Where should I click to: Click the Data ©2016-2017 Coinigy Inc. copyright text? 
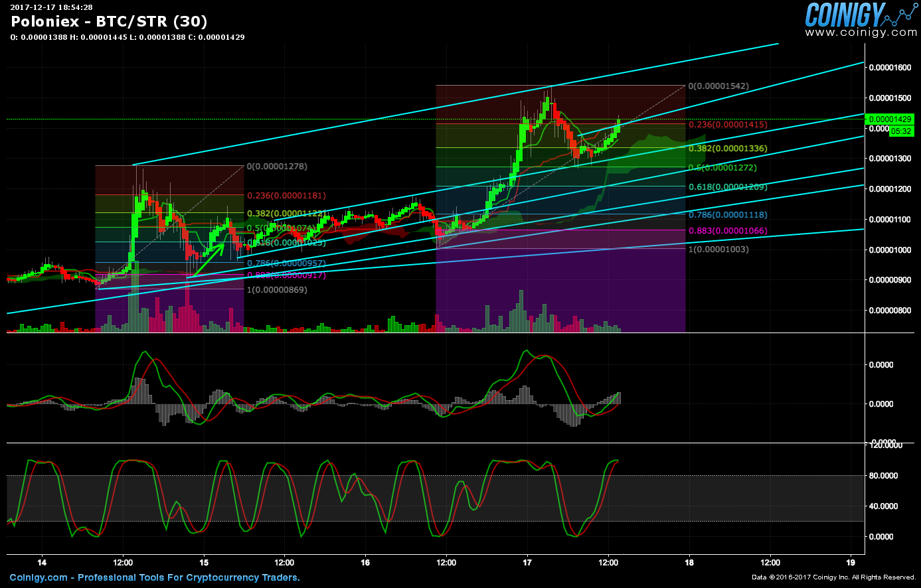[834, 578]
